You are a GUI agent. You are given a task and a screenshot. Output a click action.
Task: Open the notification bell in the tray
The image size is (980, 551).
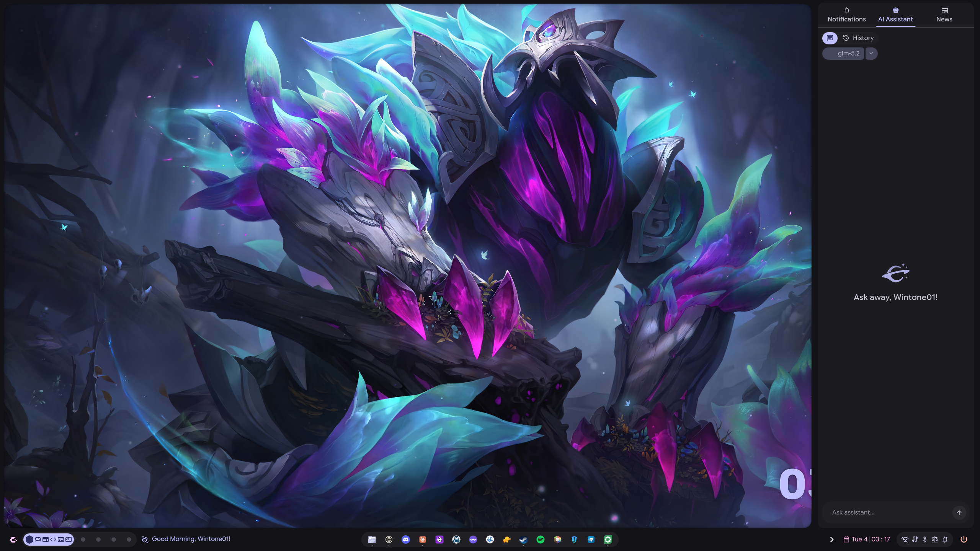click(945, 540)
